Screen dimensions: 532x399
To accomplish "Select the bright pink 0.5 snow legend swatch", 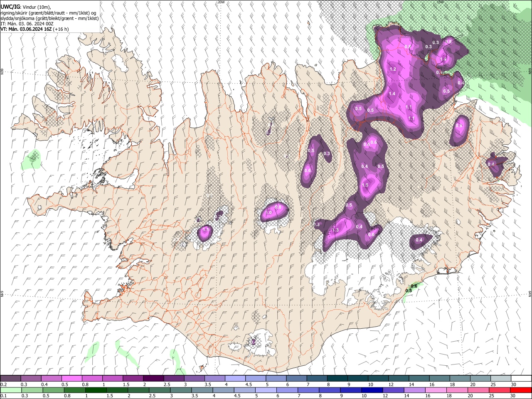I will (x=72, y=379).
